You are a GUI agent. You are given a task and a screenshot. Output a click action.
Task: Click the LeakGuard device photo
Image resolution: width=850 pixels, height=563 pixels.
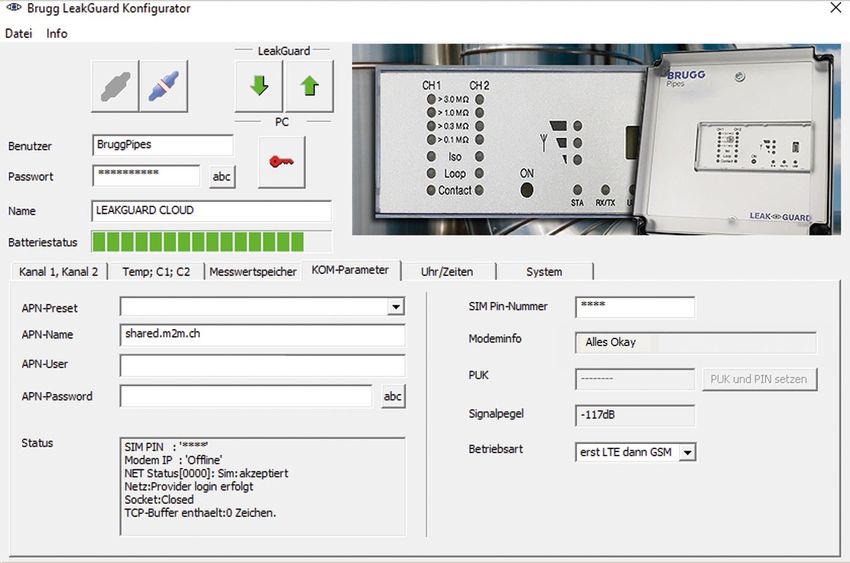pos(596,139)
